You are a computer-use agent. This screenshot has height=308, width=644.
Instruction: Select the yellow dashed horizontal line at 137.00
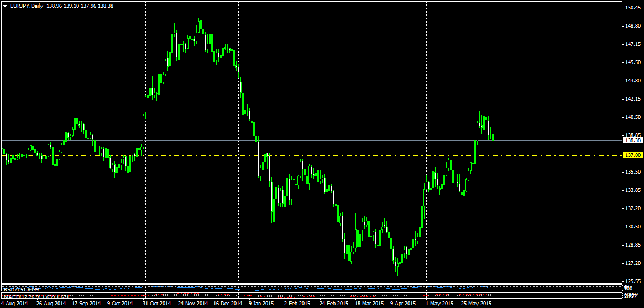tap(312, 155)
